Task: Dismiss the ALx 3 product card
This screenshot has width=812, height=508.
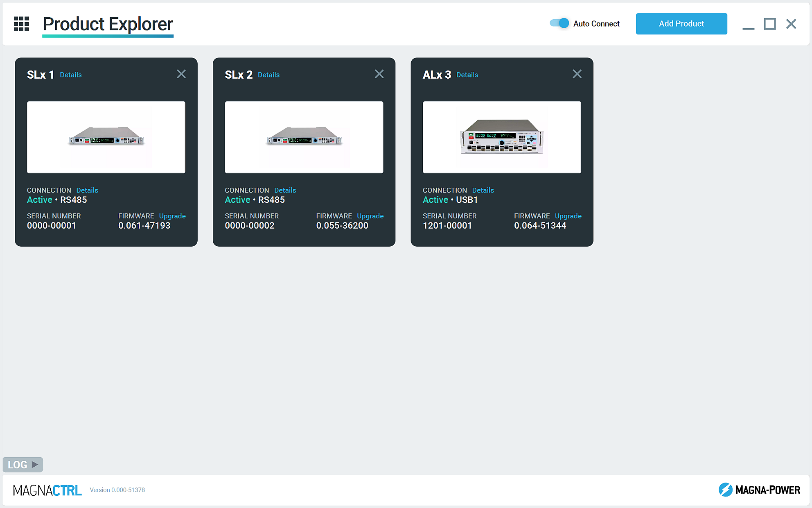Action: pyautogui.click(x=577, y=74)
